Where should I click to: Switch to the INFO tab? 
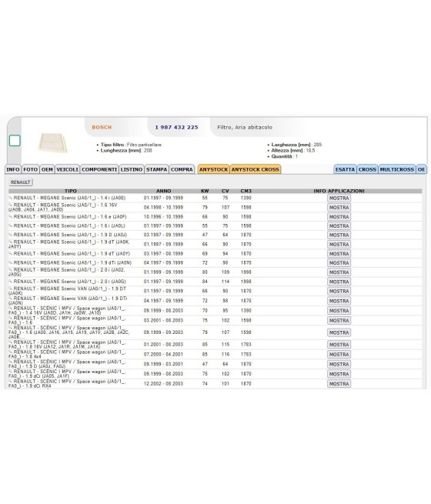13,169
